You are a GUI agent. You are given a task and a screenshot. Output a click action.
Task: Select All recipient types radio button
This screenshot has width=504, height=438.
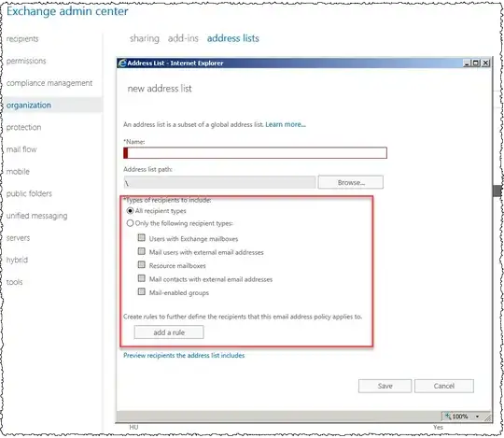click(x=130, y=211)
